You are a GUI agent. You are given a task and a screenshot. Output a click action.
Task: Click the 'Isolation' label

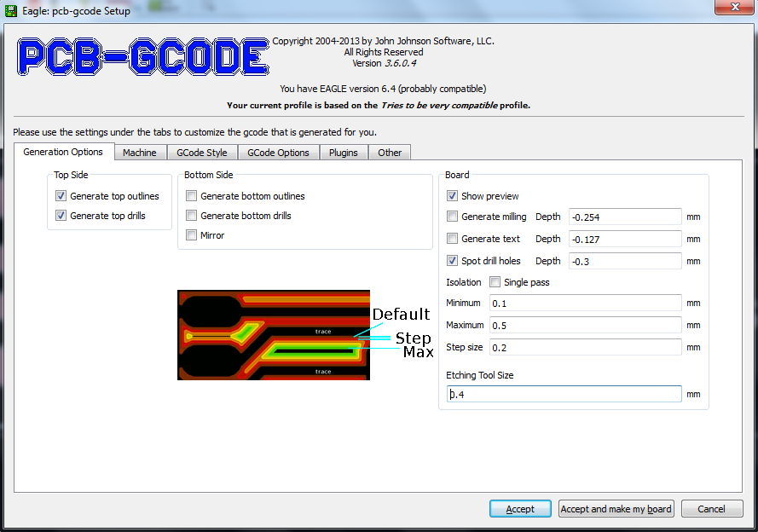[464, 282]
